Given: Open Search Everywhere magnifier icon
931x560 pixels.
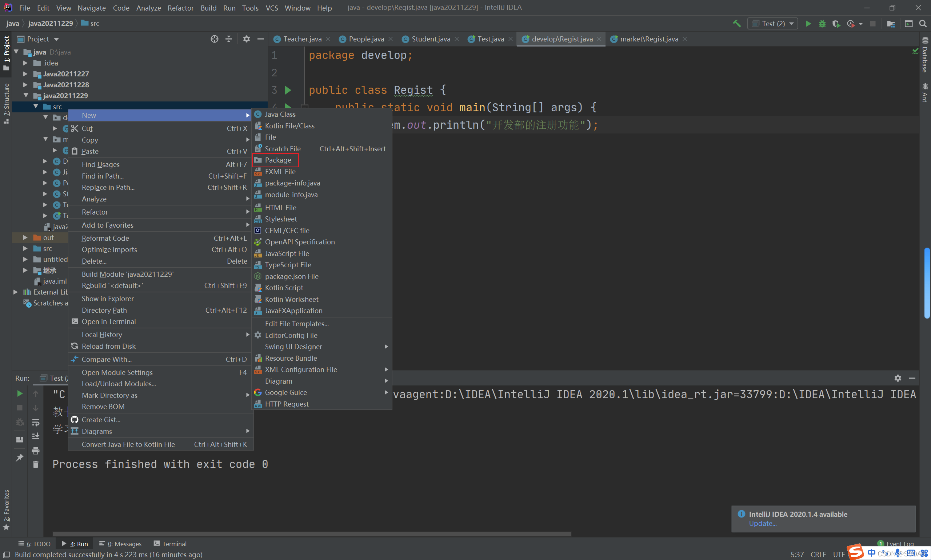Looking at the screenshot, I should tap(923, 23).
